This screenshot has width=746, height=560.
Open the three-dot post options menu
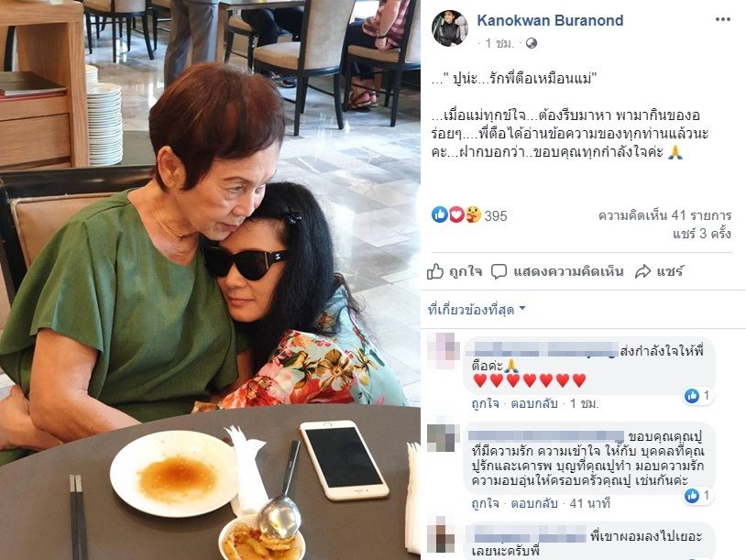tap(722, 19)
